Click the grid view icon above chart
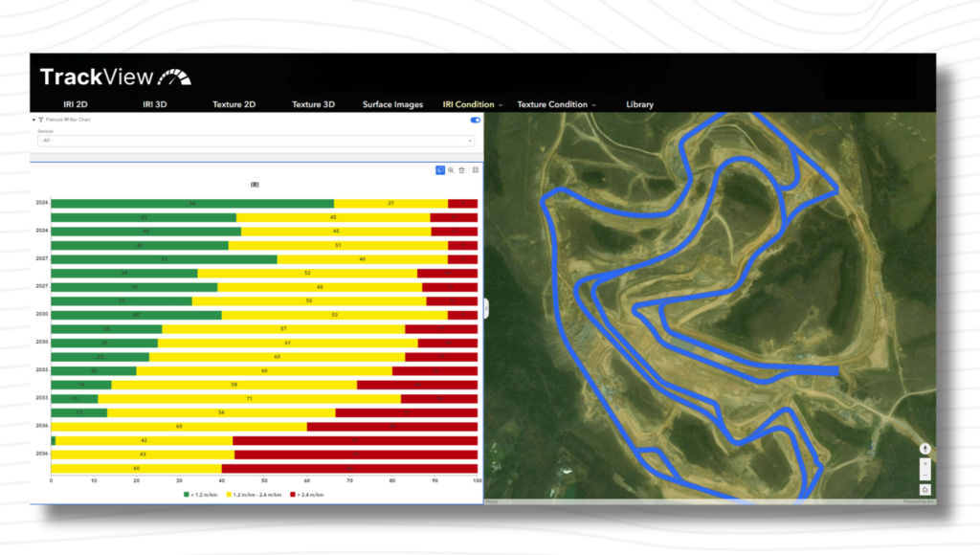 (475, 169)
